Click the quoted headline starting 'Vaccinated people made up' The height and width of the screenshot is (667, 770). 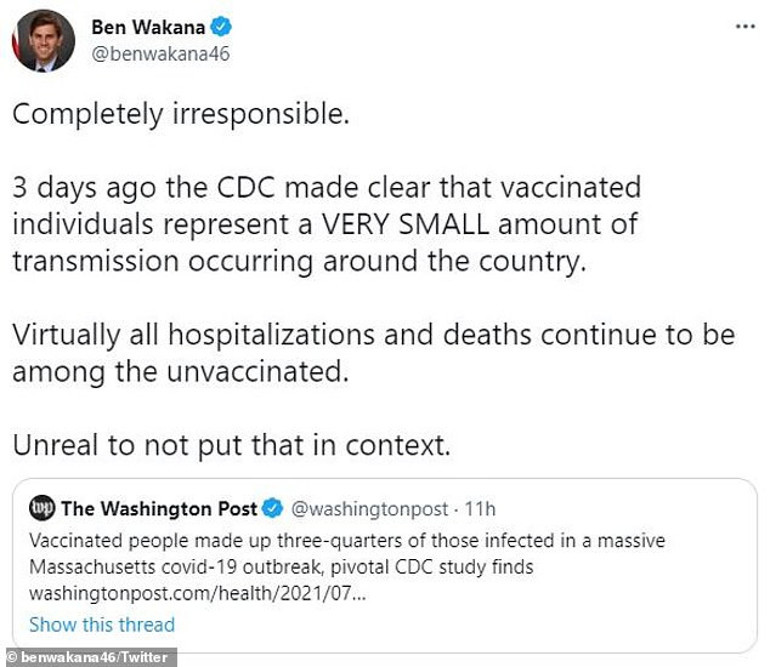[x=347, y=541]
